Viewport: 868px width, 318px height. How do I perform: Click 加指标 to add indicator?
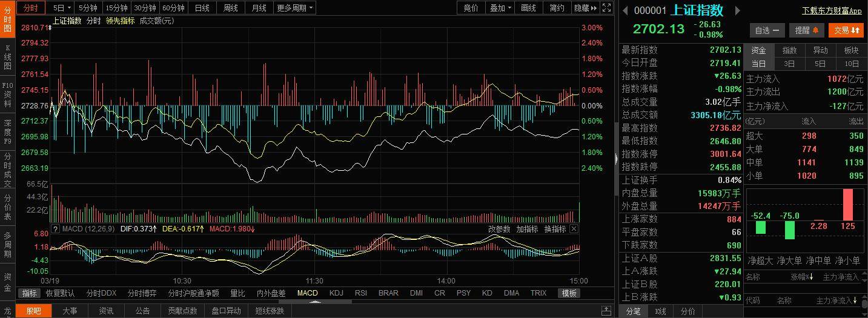[x=527, y=229]
